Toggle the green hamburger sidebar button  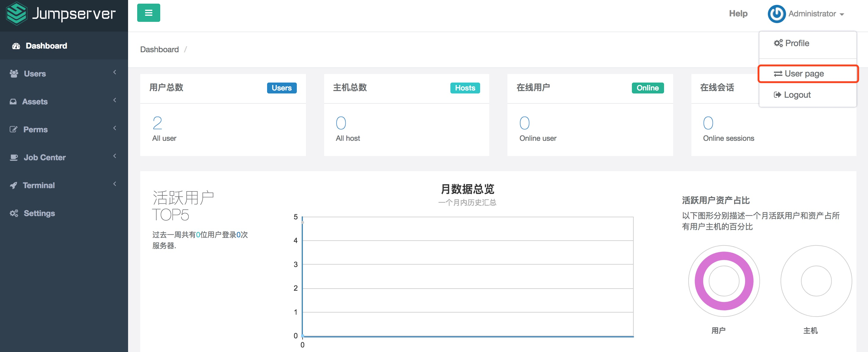[149, 13]
